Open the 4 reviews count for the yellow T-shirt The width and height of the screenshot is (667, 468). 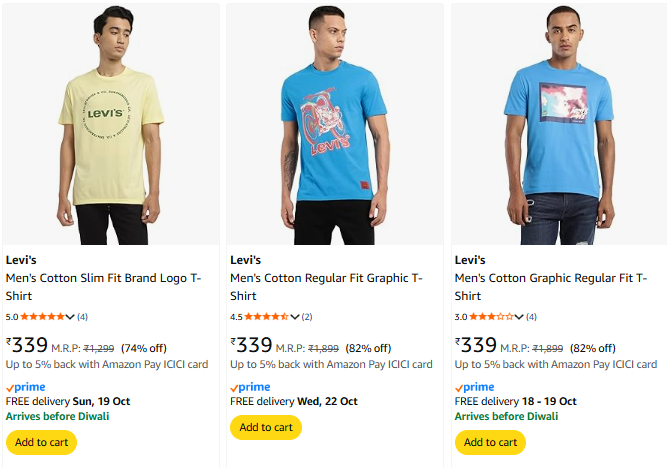pyautogui.click(x=83, y=317)
